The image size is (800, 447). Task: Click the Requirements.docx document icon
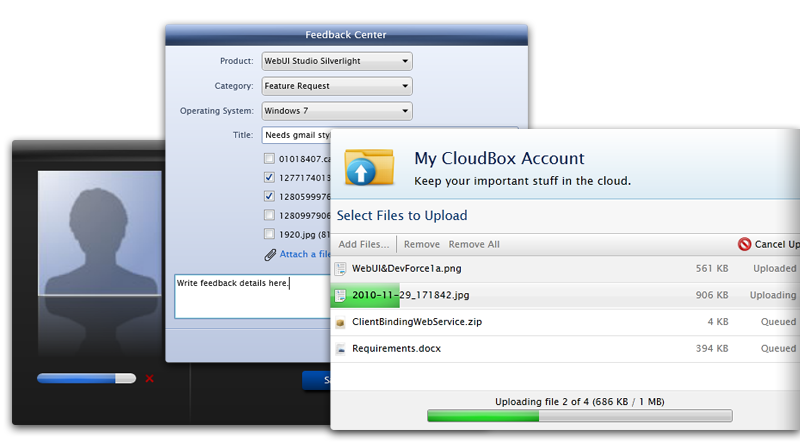340,350
